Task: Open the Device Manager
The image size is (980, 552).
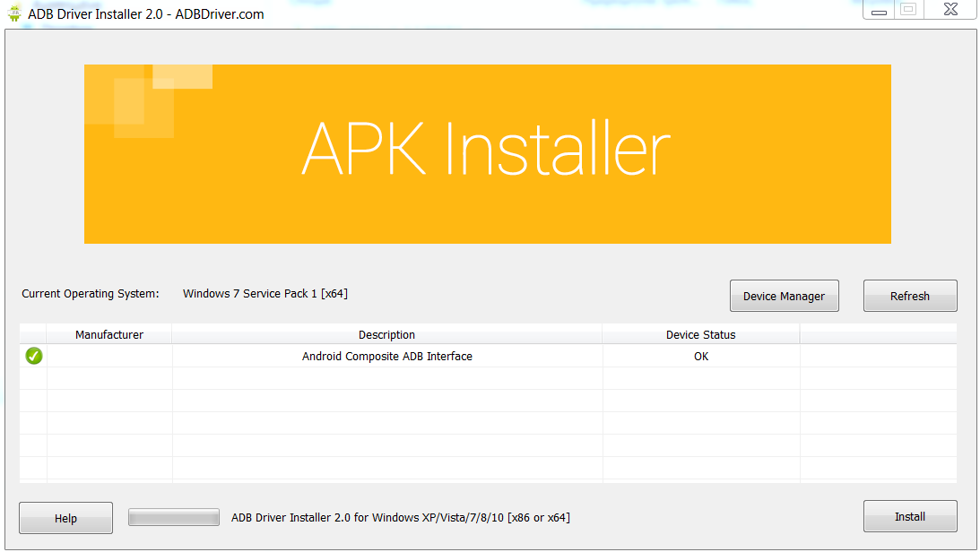Action: pos(784,296)
